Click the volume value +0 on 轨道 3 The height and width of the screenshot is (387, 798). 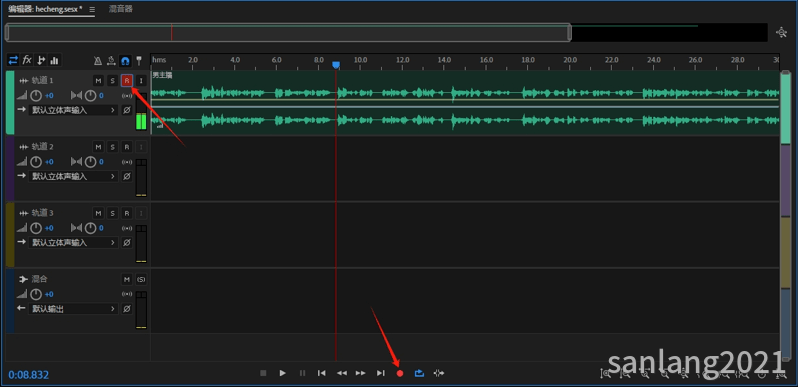[49, 228]
